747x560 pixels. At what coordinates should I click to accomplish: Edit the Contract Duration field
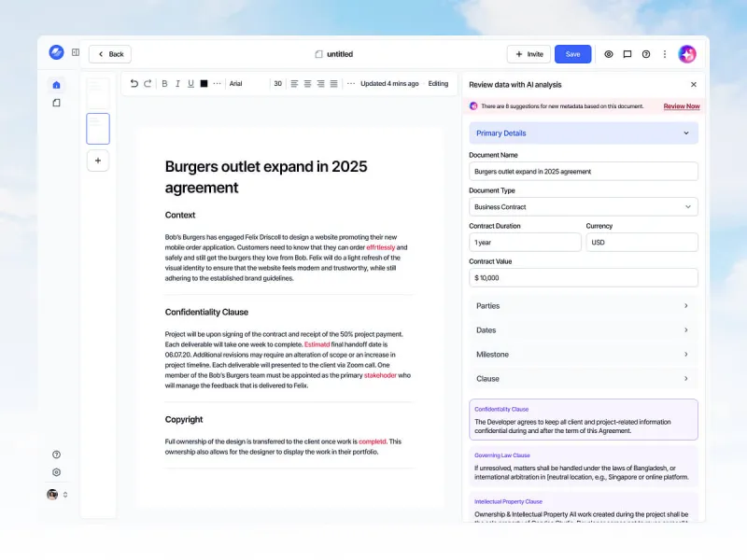click(x=525, y=243)
